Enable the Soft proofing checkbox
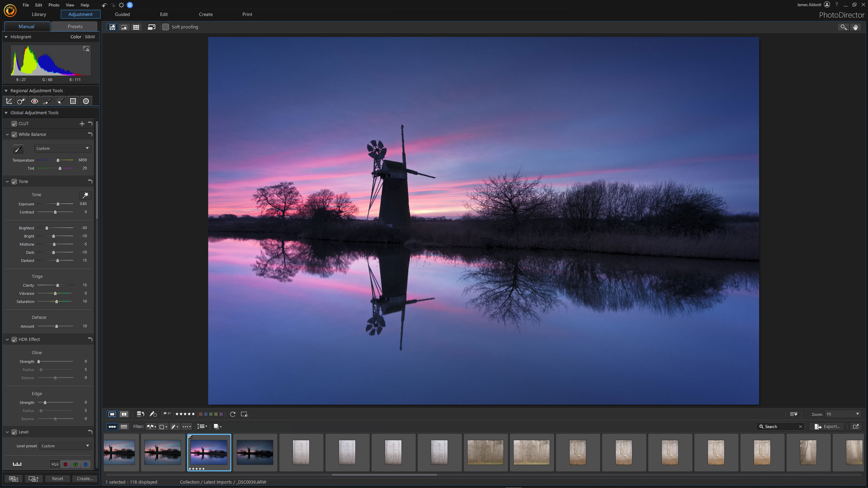 point(166,27)
